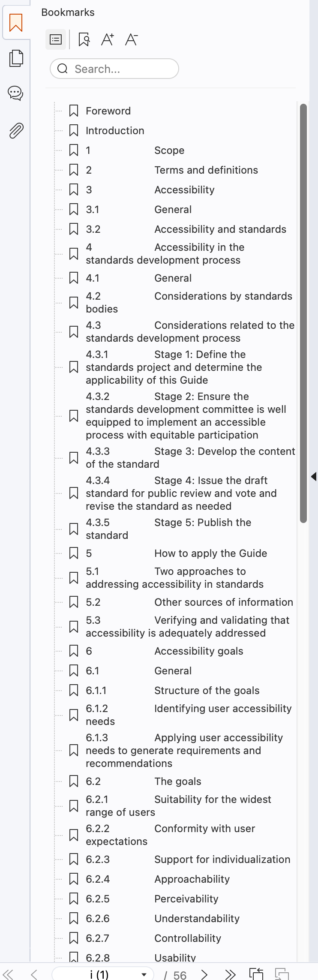The width and height of the screenshot is (318, 980).
Task: Collapse the bookmarks panel with side arrow
Action: [314, 476]
